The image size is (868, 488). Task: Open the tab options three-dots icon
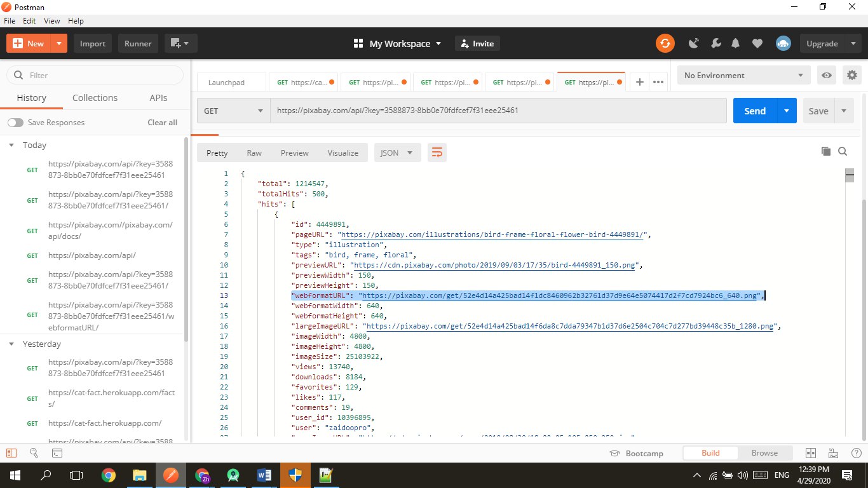click(658, 82)
